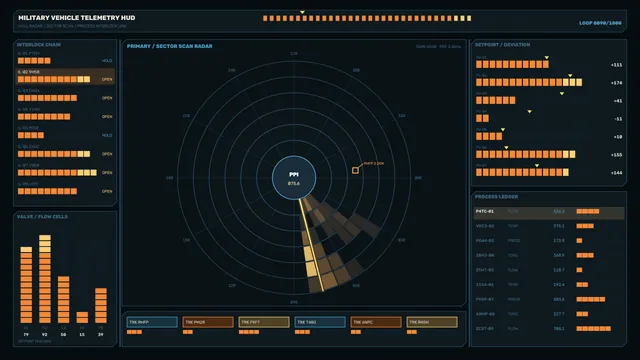Click the ledger value 375.1
This screenshot has height=360, width=640.
[x=559, y=226]
